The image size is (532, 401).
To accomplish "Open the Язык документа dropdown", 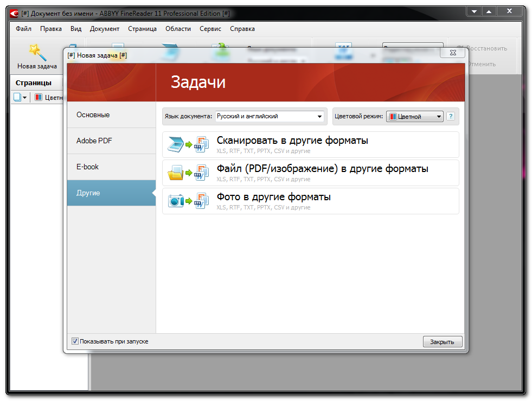I will (319, 116).
